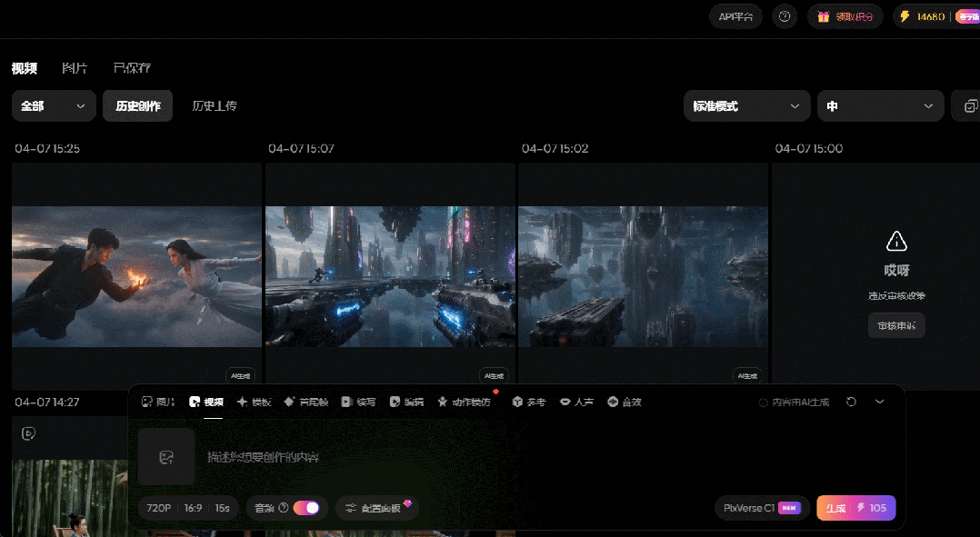Open the 标准模式 dropdown
Image resolution: width=980 pixels, height=537 pixels.
pos(747,106)
